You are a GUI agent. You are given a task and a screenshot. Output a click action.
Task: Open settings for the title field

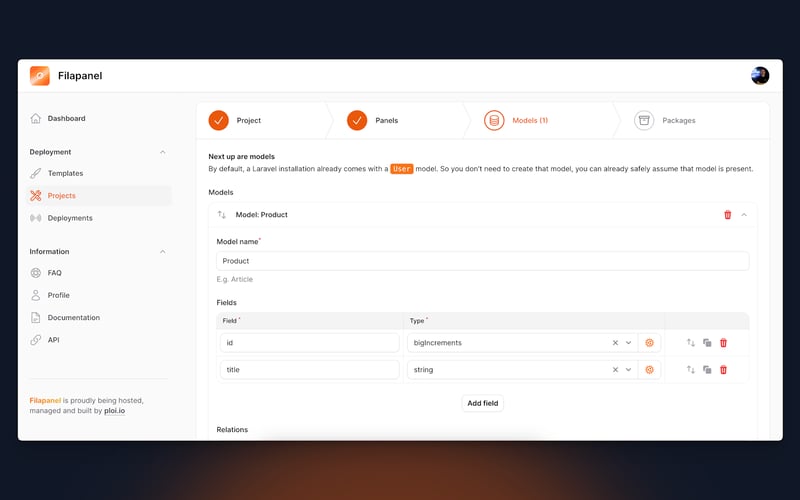649,370
